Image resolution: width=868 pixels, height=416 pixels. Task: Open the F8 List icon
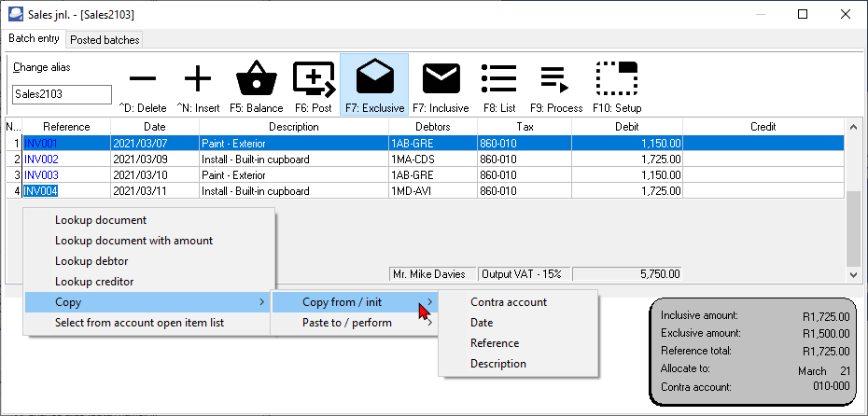(499, 78)
